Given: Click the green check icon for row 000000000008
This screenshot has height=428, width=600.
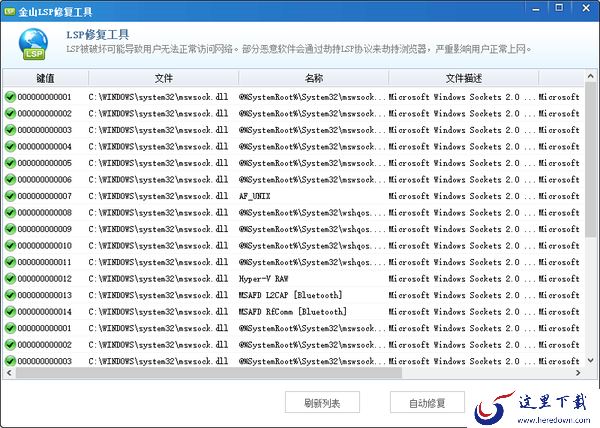Looking at the screenshot, I should point(10,213).
